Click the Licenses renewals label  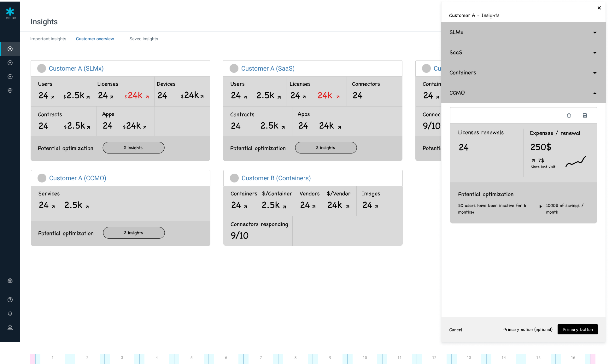481,133
